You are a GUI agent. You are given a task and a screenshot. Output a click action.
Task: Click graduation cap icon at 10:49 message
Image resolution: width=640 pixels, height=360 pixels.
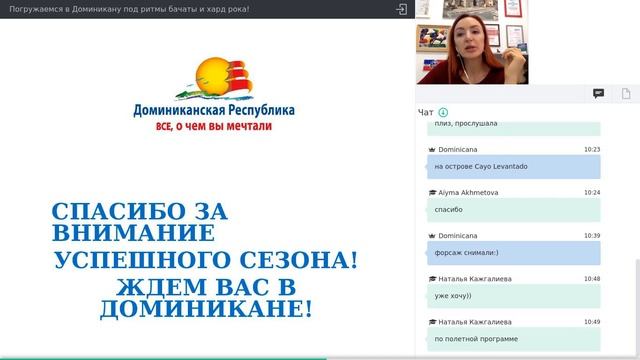click(x=432, y=322)
